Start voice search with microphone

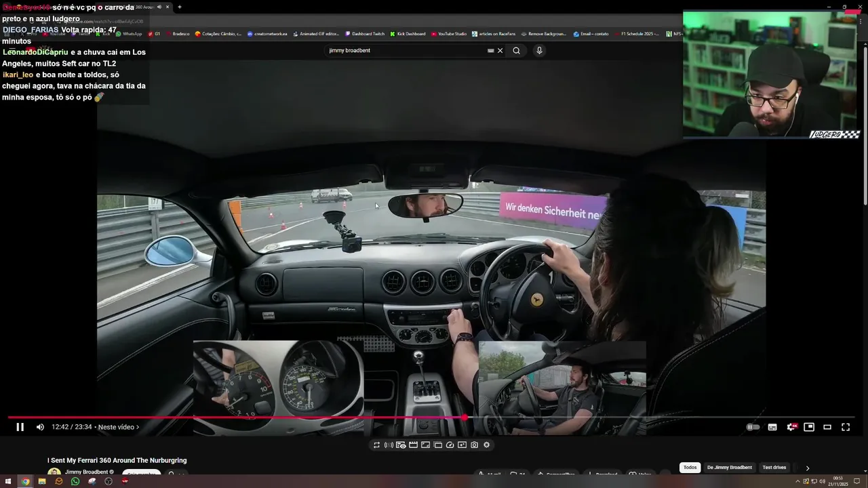[539, 50]
